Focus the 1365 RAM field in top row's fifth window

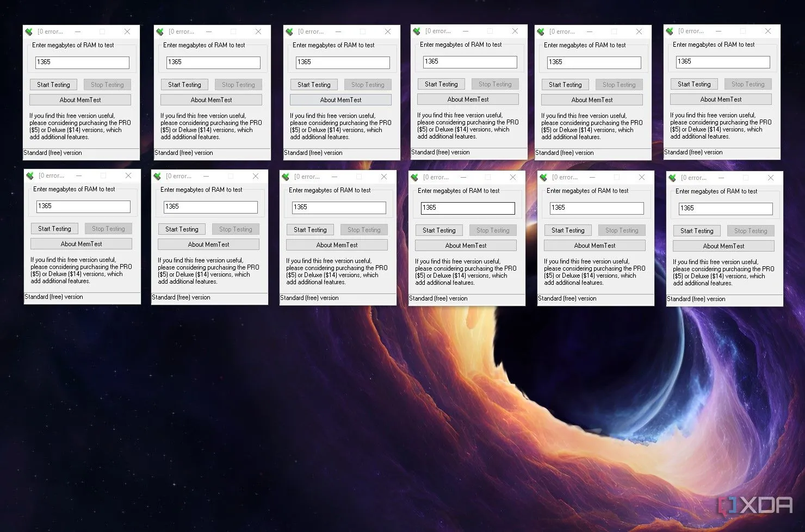point(594,62)
